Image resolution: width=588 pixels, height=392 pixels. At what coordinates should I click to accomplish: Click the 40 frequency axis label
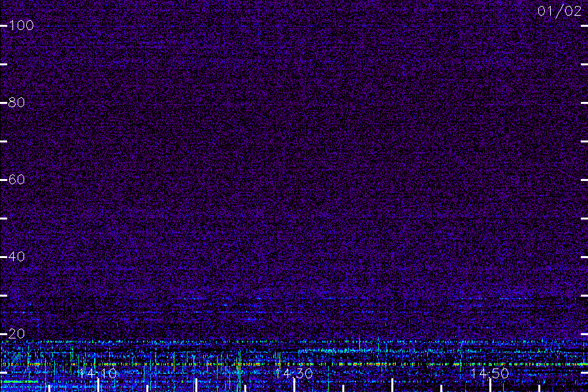coord(16,257)
